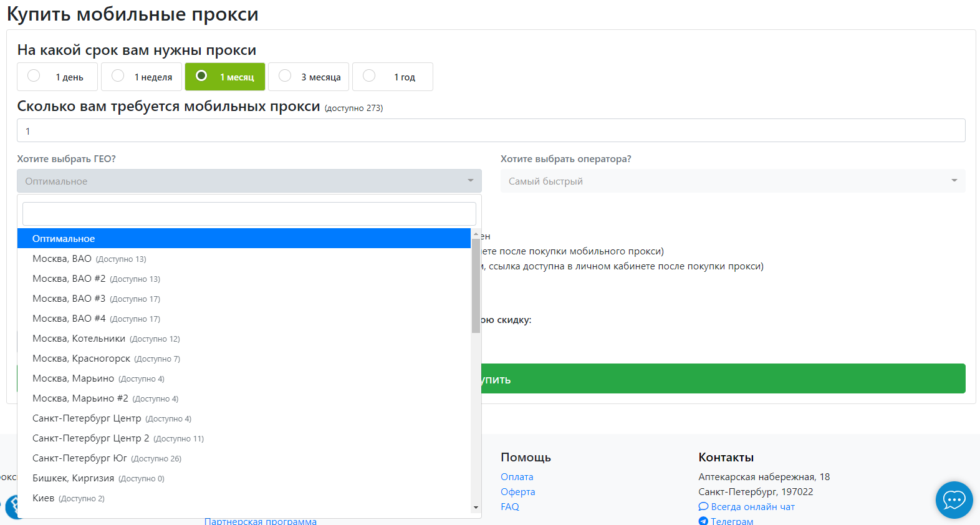Click the GEO list scroll-down arrow

click(476, 508)
